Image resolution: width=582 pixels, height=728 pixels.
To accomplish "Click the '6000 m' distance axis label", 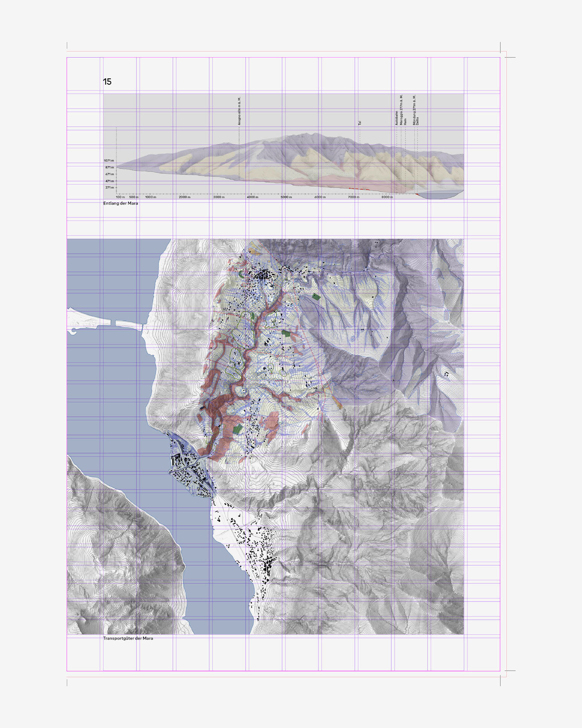I will 320,197.
